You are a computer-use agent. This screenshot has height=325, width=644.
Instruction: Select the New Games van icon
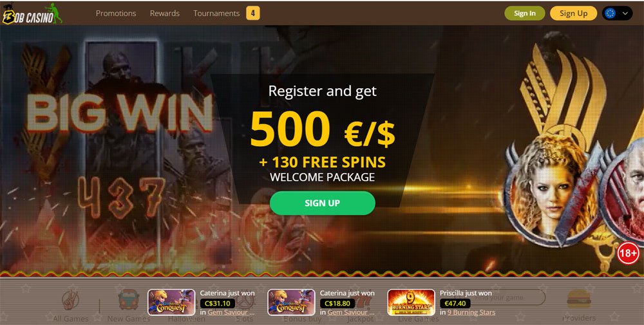tap(129, 301)
